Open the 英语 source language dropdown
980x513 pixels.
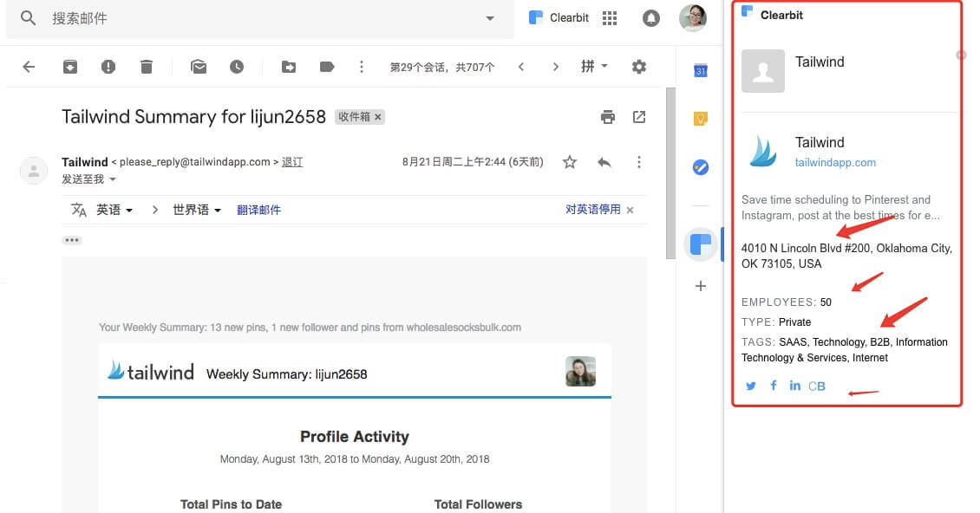point(114,210)
